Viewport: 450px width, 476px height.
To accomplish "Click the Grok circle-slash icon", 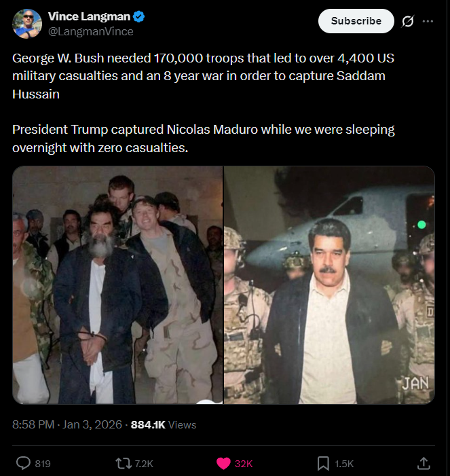I will 407,21.
